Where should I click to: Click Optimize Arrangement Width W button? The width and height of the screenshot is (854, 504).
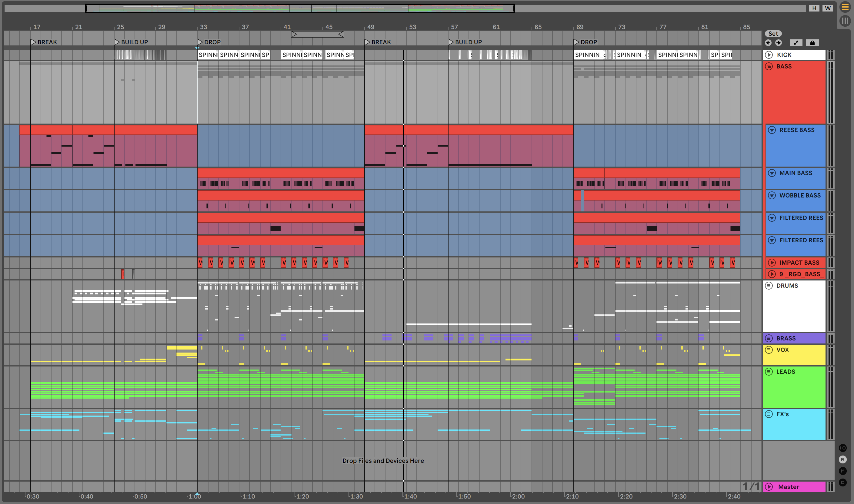point(828,8)
